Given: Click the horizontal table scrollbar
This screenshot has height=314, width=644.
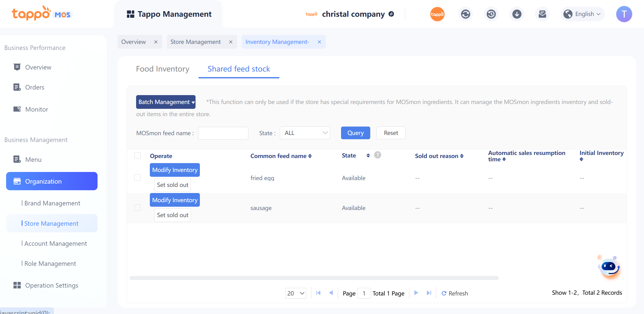Looking at the screenshot, I should point(314,278).
